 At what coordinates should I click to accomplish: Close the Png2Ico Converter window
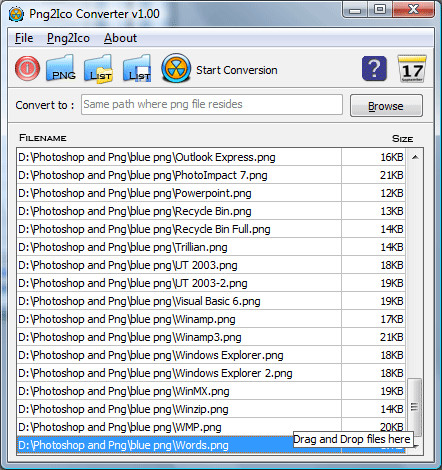click(413, 10)
